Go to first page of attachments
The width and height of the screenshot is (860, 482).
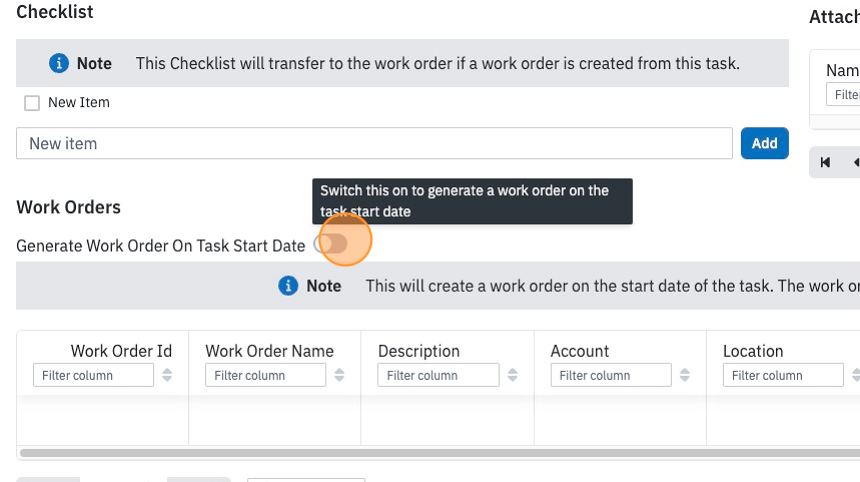[x=825, y=162]
